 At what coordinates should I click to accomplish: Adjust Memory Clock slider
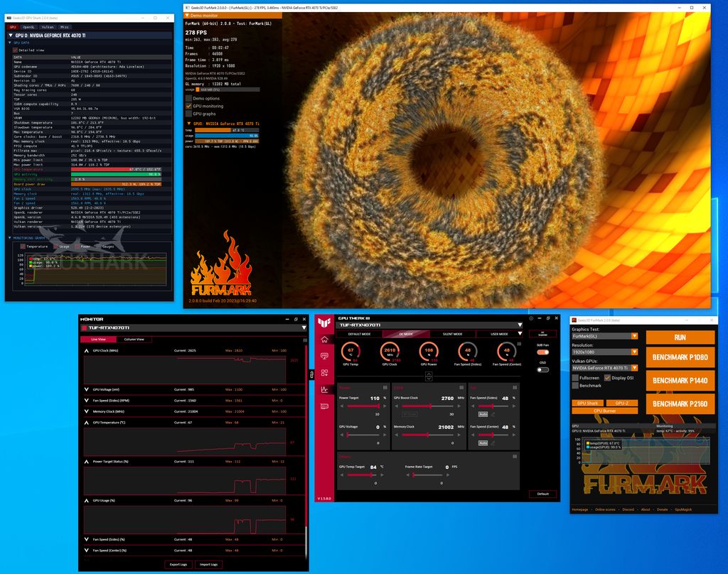coord(427,435)
